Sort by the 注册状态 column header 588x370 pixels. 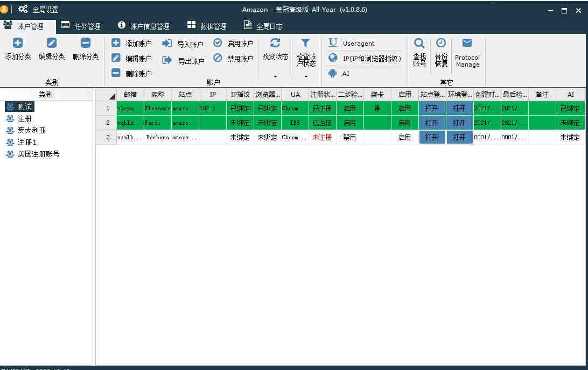coord(323,94)
